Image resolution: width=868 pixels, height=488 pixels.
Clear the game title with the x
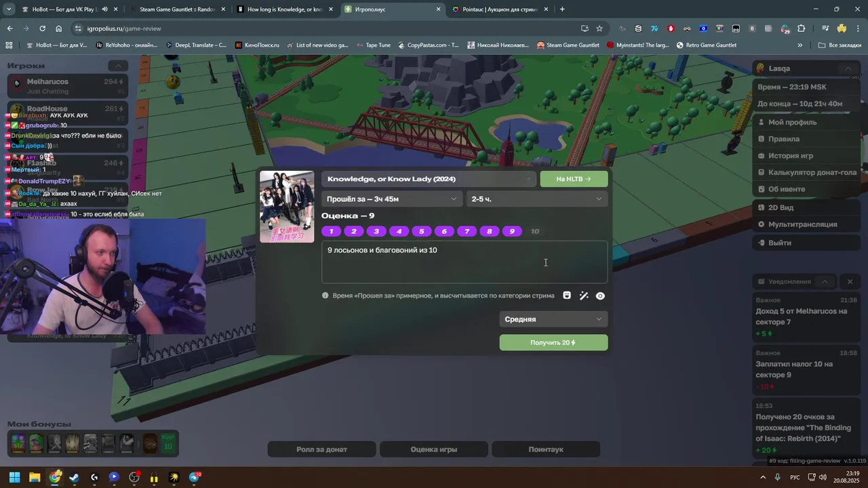[529, 179]
